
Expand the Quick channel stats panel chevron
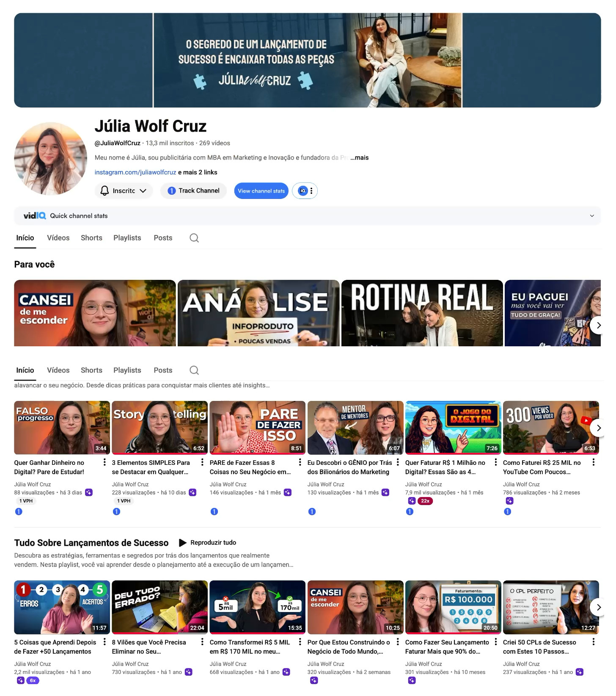pyautogui.click(x=592, y=216)
